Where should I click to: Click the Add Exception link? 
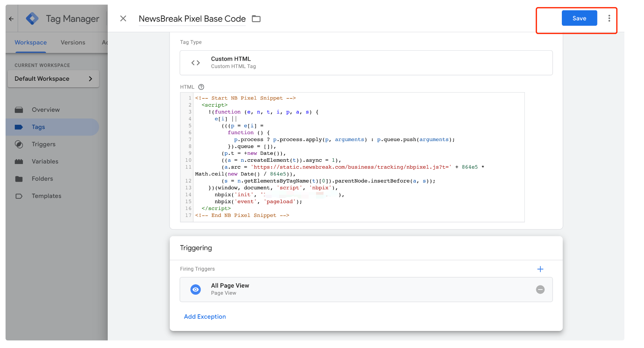click(x=205, y=317)
